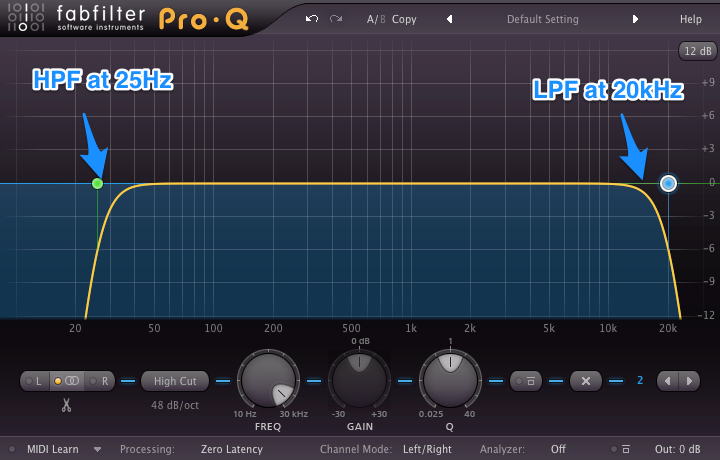
Task: Set band channel to Right only
Action: point(100,381)
